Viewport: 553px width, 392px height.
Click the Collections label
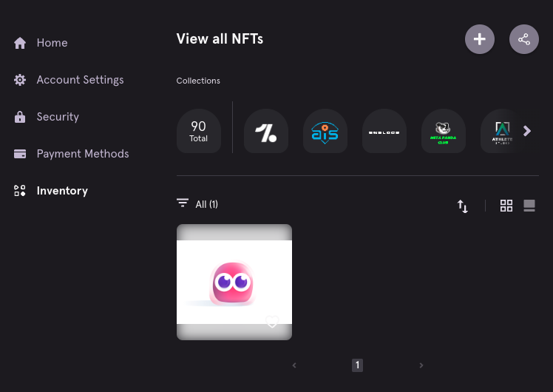198,81
